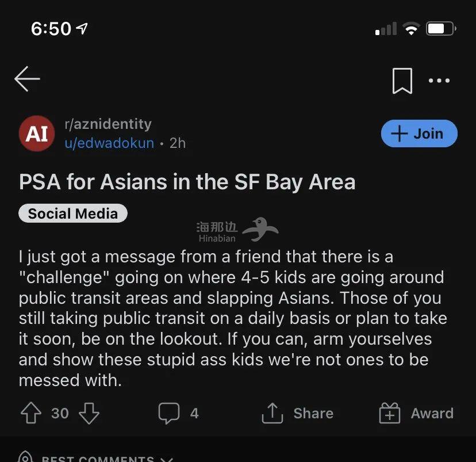Image resolution: width=476 pixels, height=462 pixels.
Task: Filter by the Social Media flair tag
Action: coord(73,213)
